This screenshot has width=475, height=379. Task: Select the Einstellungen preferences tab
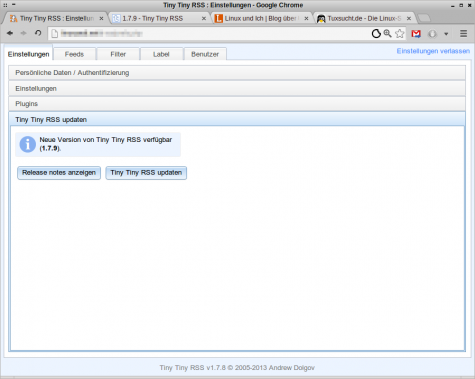coord(29,54)
